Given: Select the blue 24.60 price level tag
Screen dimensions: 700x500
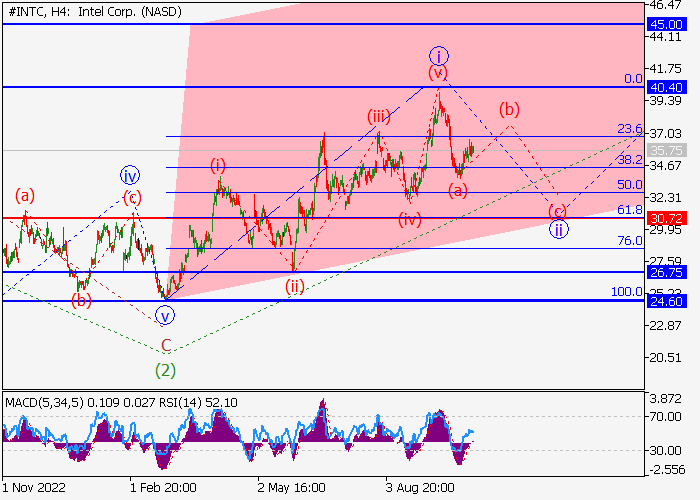Looking at the screenshot, I should (666, 302).
